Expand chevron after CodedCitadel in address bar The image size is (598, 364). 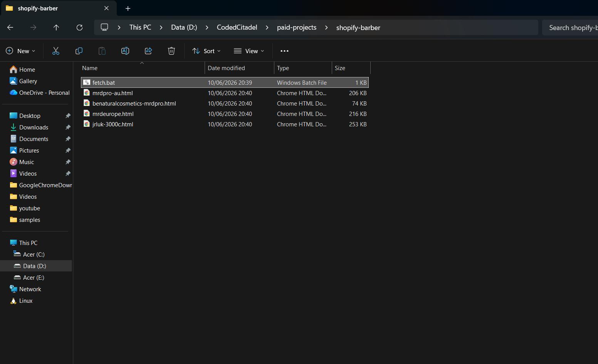tap(267, 27)
